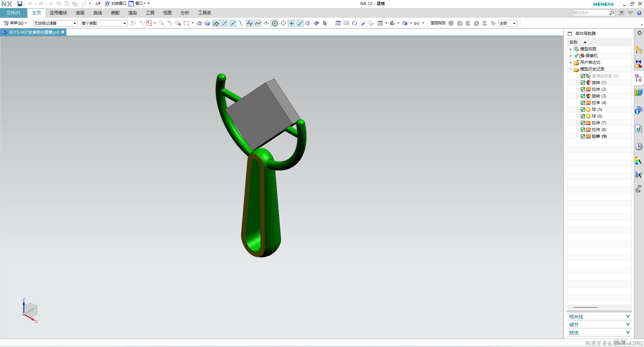Uncheck the 球 (6) feature checkbox
This screenshot has width=644, height=347.
click(583, 116)
